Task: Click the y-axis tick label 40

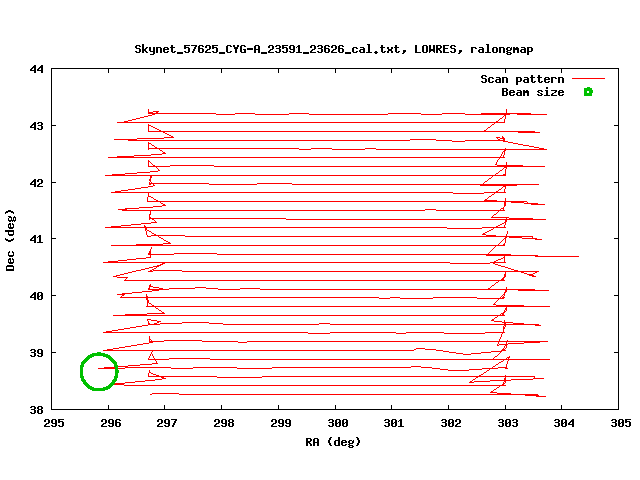Action: [x=36, y=296]
